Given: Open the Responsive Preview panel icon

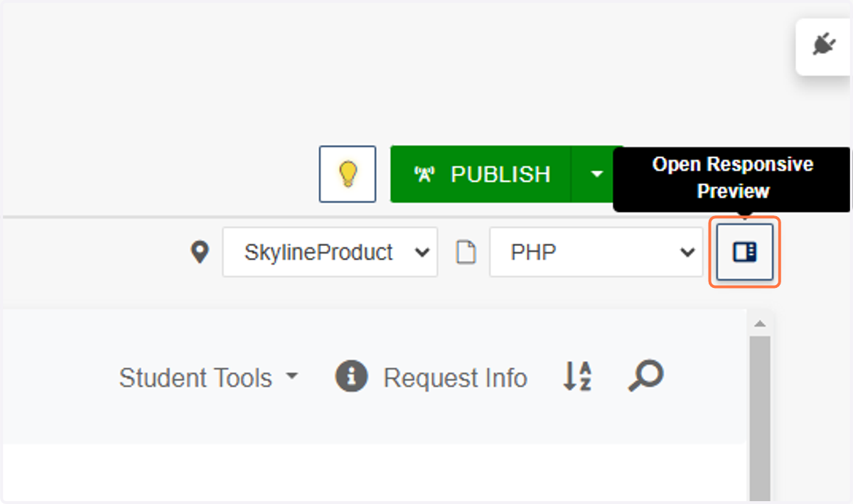Looking at the screenshot, I should (745, 252).
